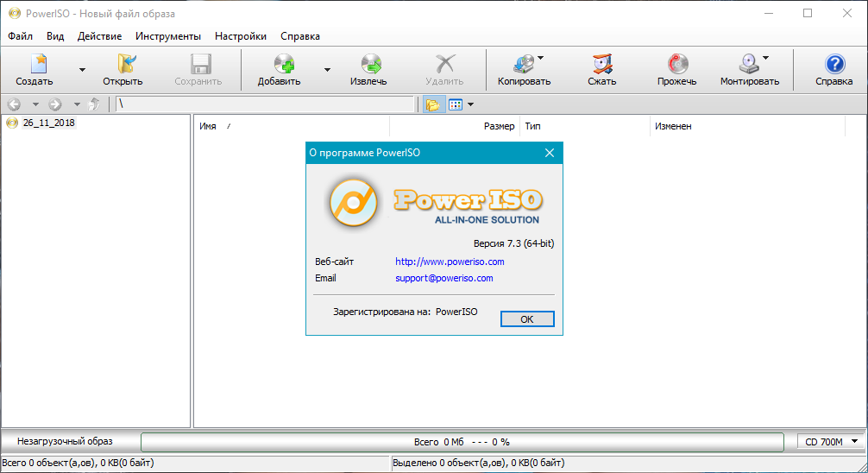868x473 pixels.
Task: Open the Back history dropdown arrow
Action: (35, 104)
